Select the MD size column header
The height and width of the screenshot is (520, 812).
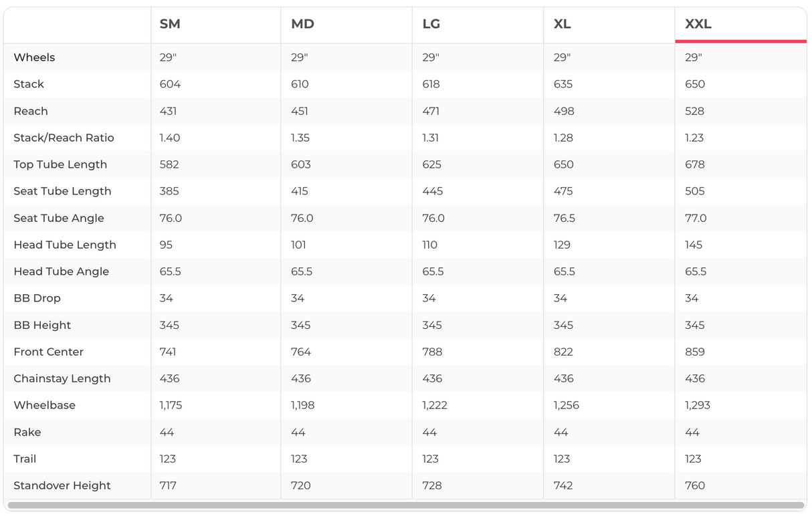tap(302, 25)
